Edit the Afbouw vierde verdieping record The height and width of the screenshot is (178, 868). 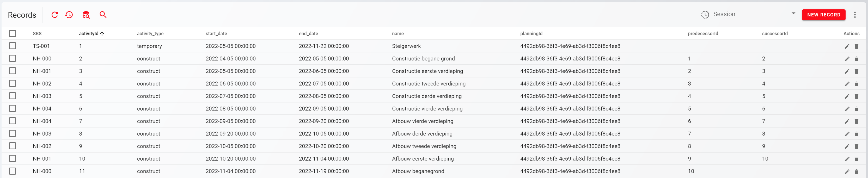pos(847,121)
